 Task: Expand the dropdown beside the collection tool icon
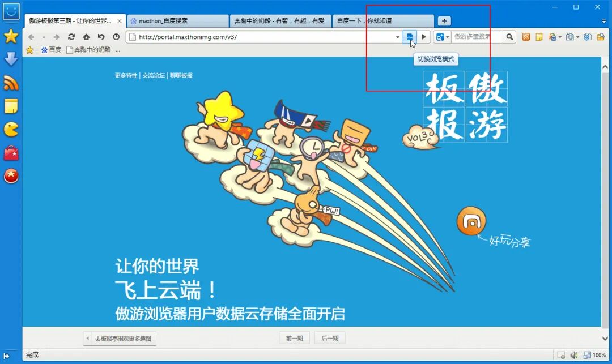coord(560,37)
